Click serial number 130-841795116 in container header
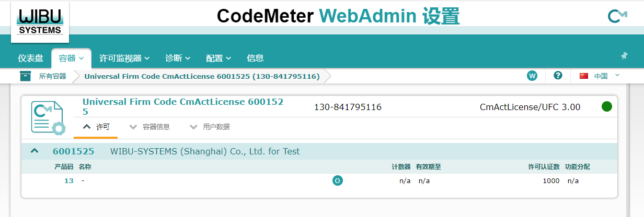 (x=348, y=107)
